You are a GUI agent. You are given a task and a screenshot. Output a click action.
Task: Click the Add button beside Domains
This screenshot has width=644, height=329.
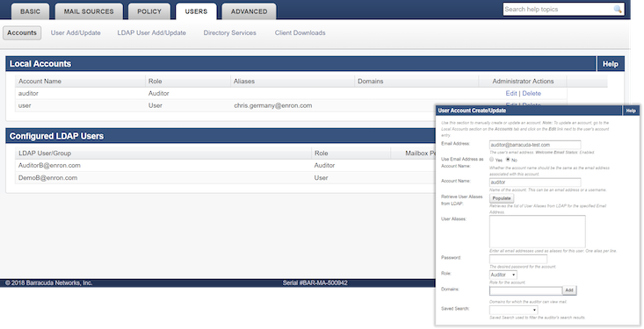point(569,290)
